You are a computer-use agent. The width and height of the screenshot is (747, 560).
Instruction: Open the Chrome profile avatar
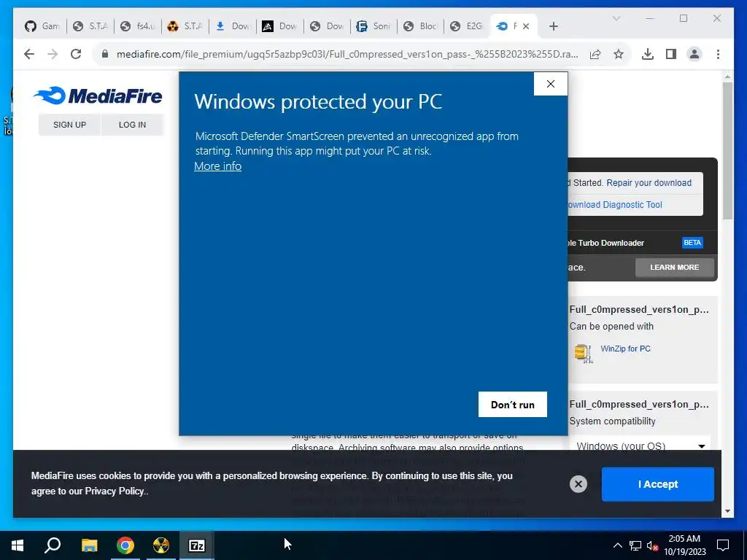694,54
